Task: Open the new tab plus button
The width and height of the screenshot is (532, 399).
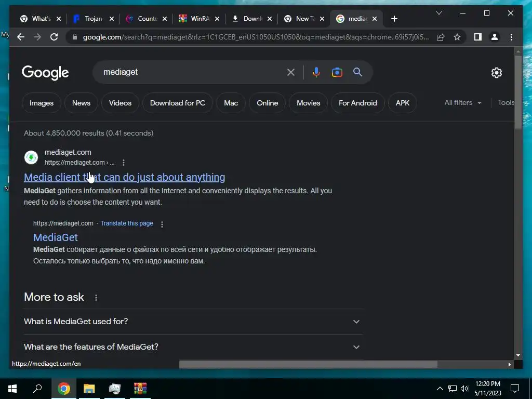Action: pyautogui.click(x=394, y=19)
